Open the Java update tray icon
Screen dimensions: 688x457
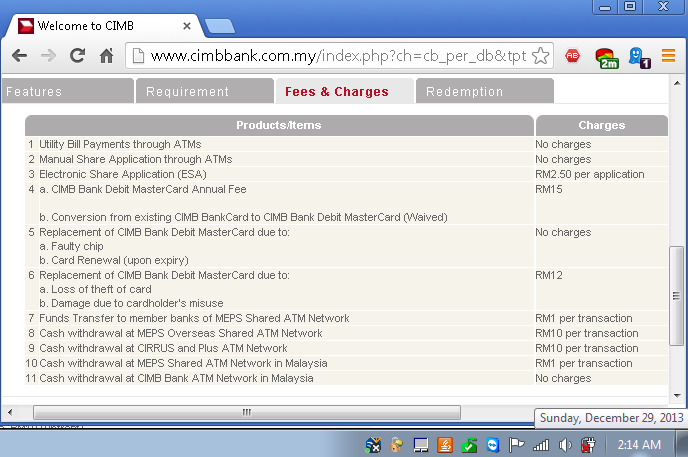coord(444,445)
